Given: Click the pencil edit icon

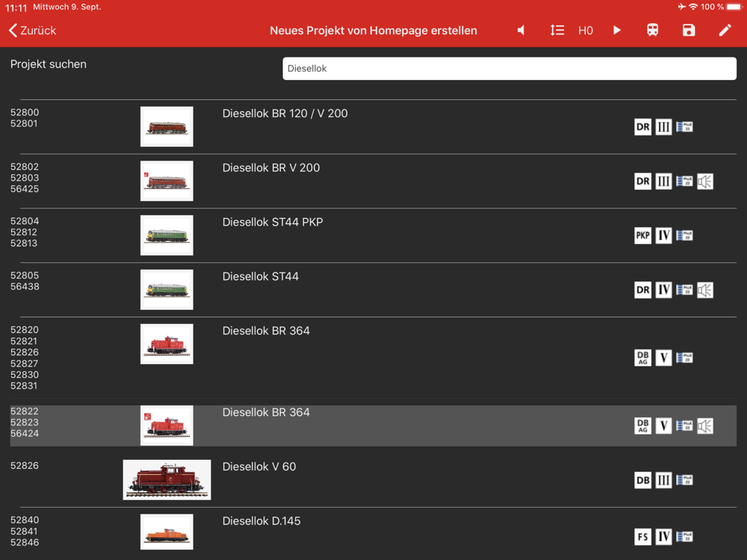Looking at the screenshot, I should (x=725, y=31).
